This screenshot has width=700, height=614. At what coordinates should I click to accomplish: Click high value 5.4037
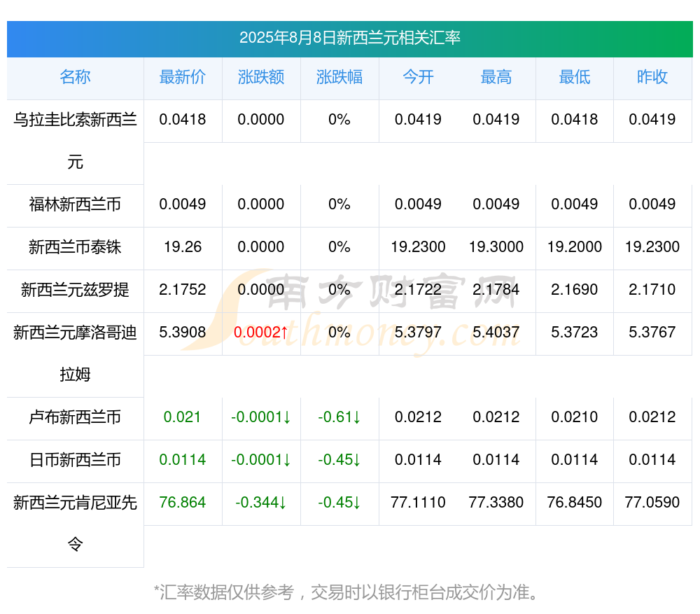496,332
